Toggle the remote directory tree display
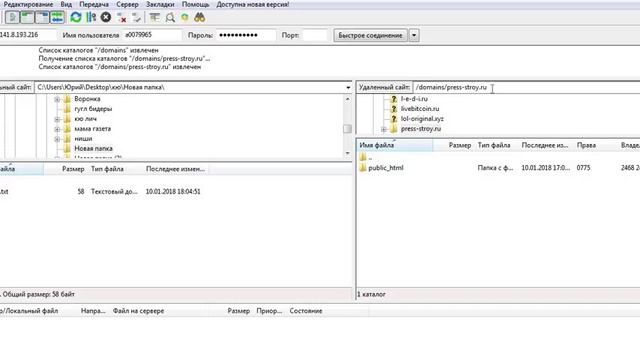 (x=42, y=17)
